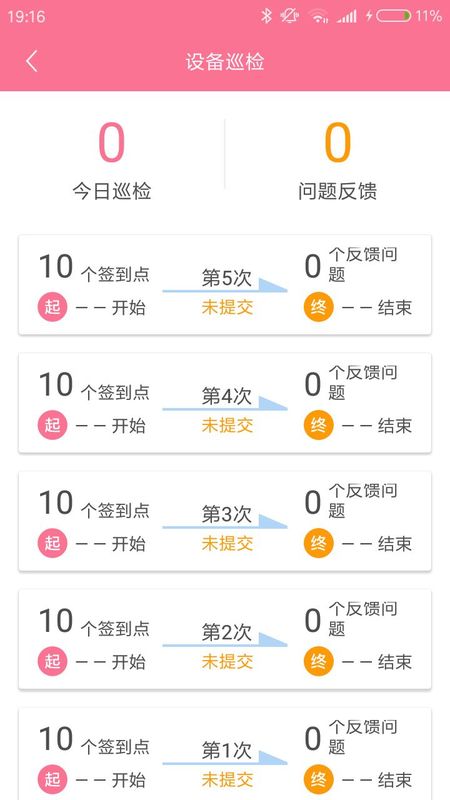
Task: Tap the pink 起 icon in 第2次 card
Action: click(x=52, y=662)
